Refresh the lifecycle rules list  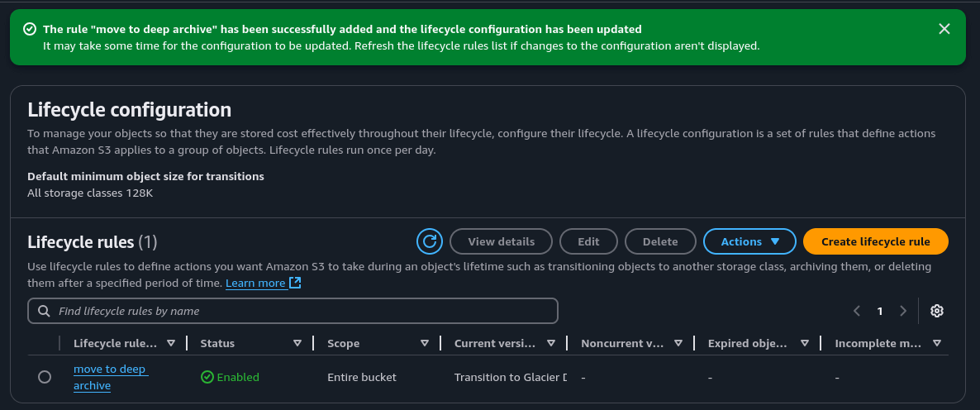click(x=429, y=241)
